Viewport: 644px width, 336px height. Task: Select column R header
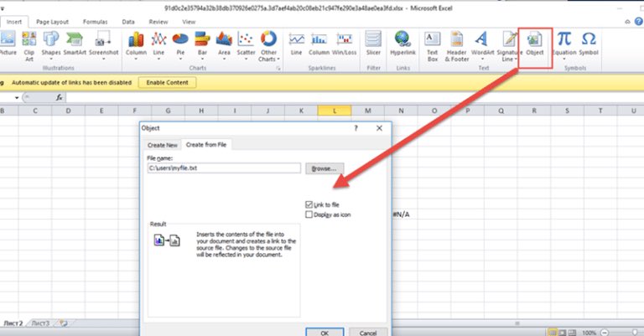click(534, 111)
